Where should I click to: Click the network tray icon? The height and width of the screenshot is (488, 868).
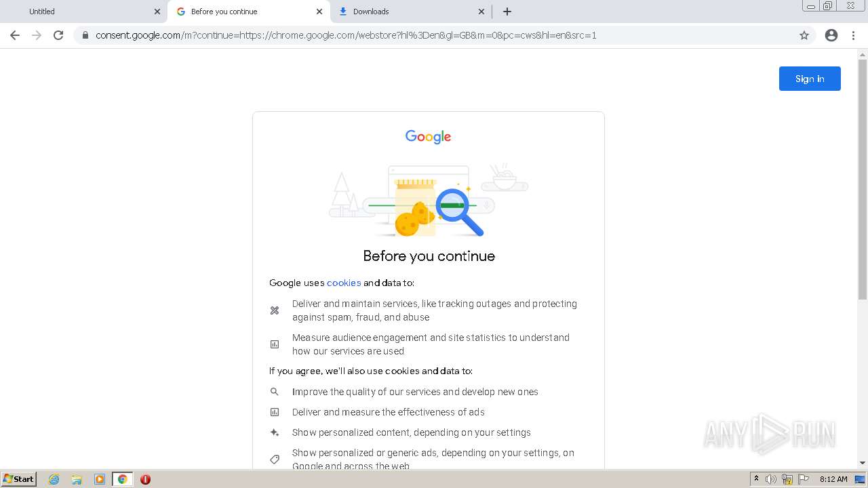pyautogui.click(x=787, y=479)
